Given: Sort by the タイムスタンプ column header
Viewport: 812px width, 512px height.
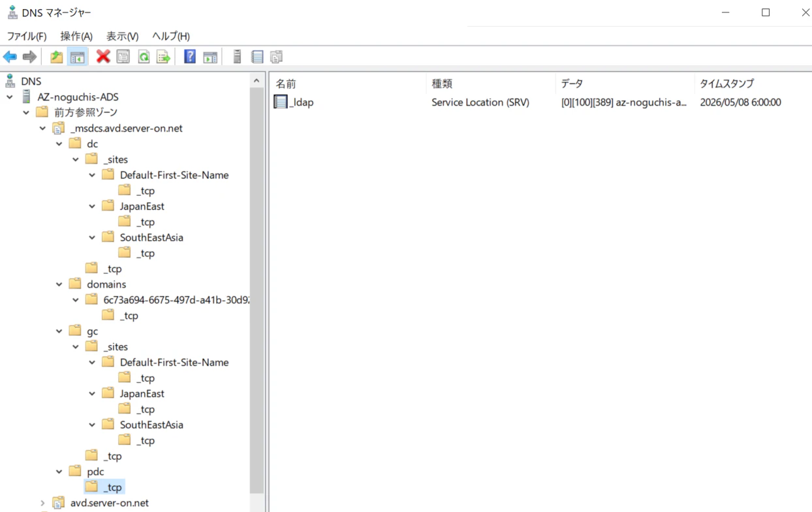Looking at the screenshot, I should coord(753,83).
